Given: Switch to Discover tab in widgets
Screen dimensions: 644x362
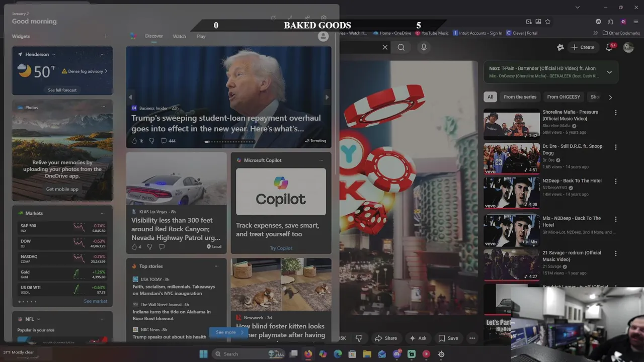Looking at the screenshot, I should tap(154, 36).
